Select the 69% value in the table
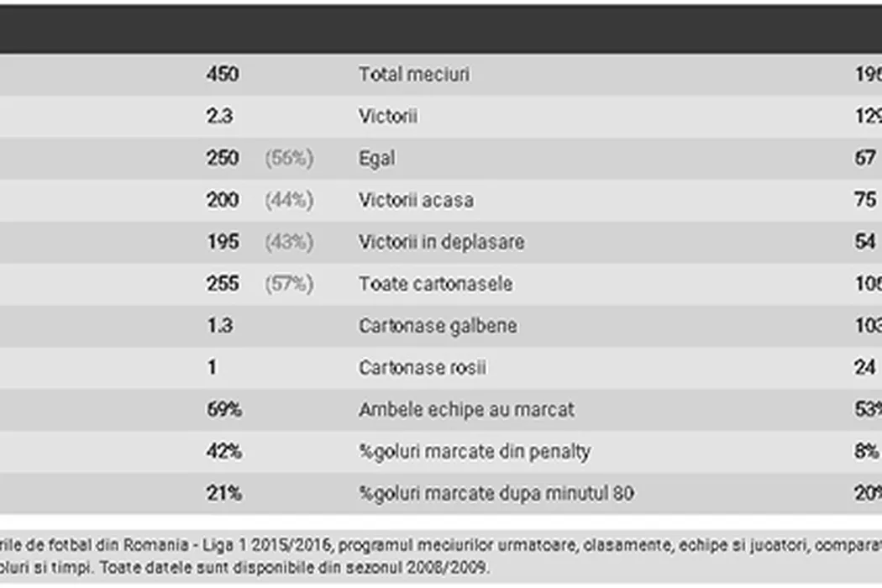 coord(224,410)
